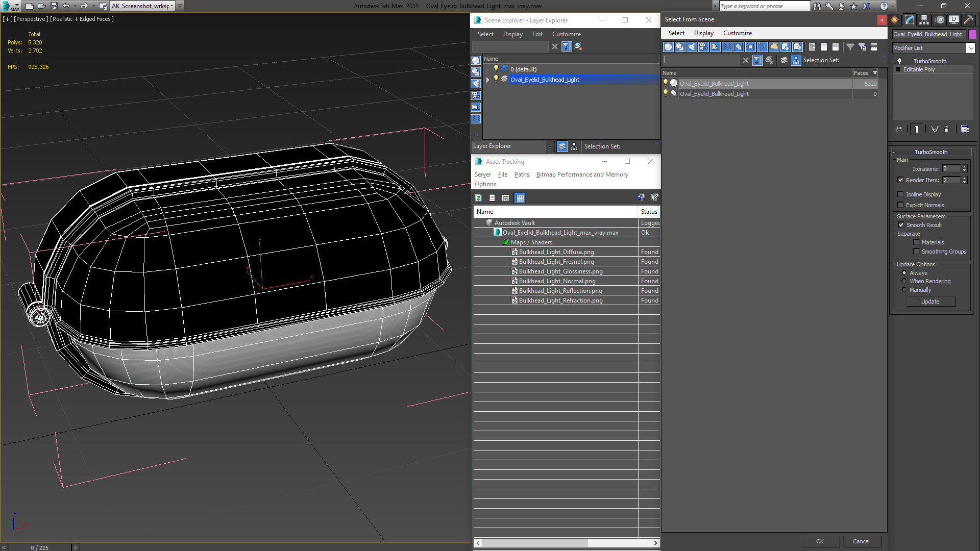Open the Paths menu in Asset Tracking
The image size is (980, 551).
(x=521, y=174)
